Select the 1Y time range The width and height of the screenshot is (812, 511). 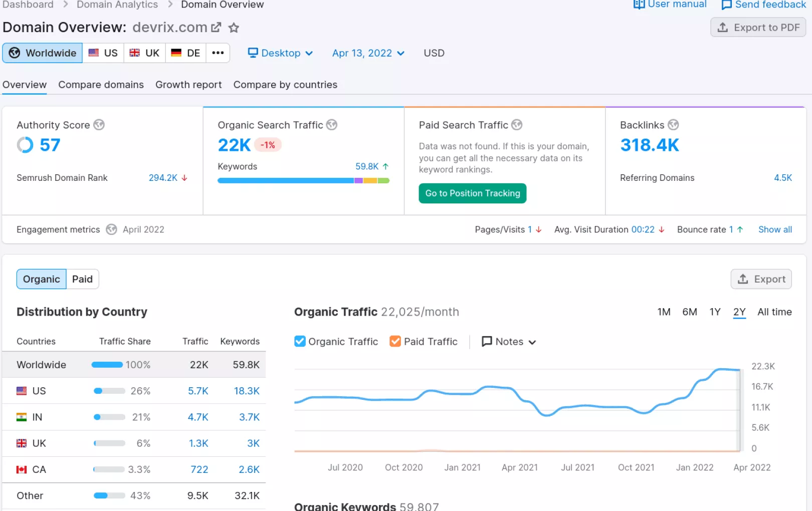[x=715, y=312]
